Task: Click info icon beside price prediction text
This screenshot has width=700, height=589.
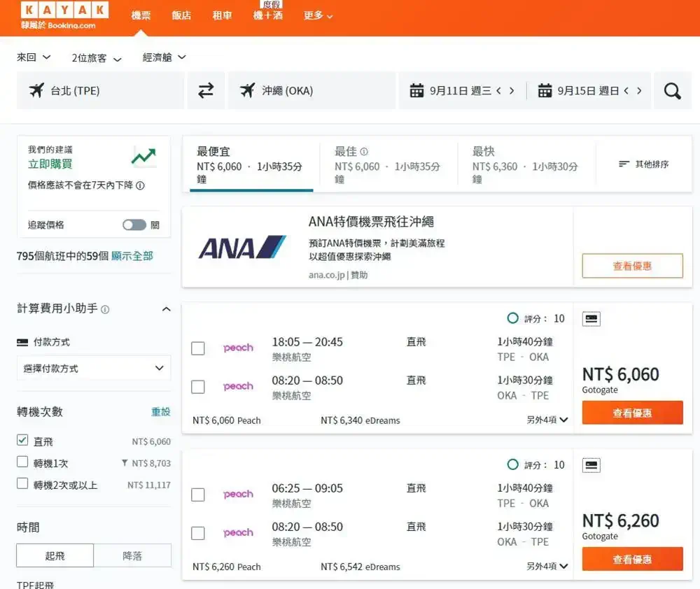Action: tap(140, 185)
